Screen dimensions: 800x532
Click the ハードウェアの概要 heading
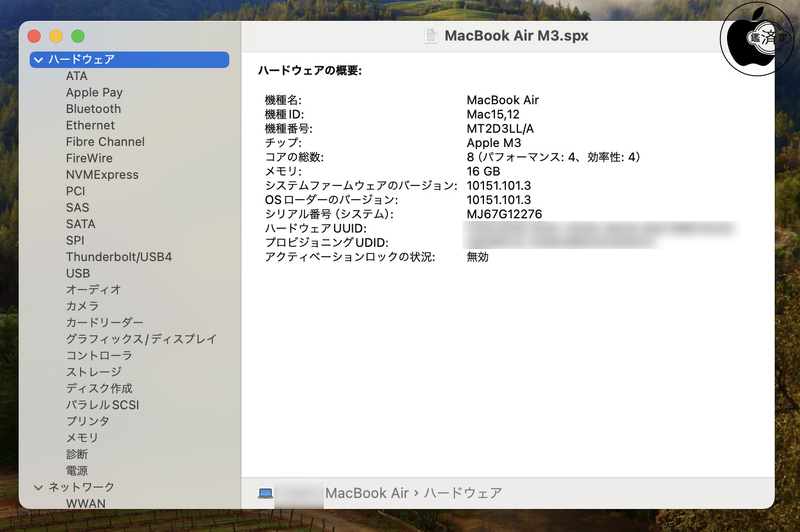310,70
